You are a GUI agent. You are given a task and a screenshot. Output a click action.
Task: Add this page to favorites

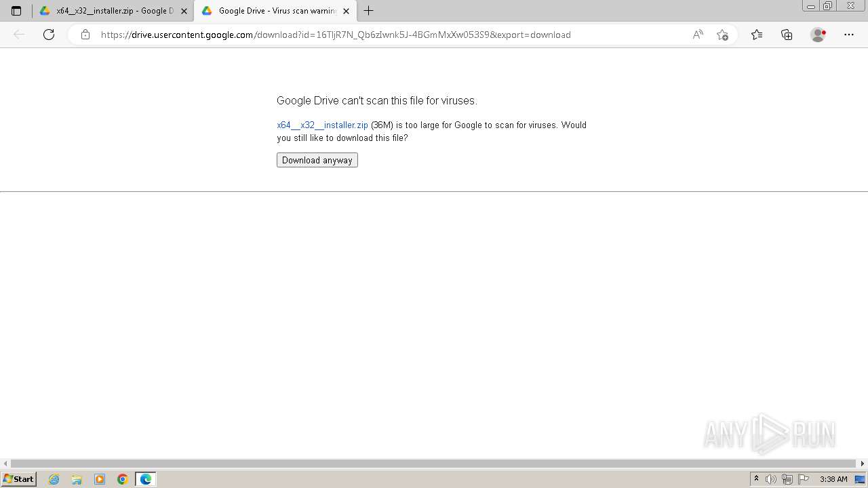click(722, 35)
